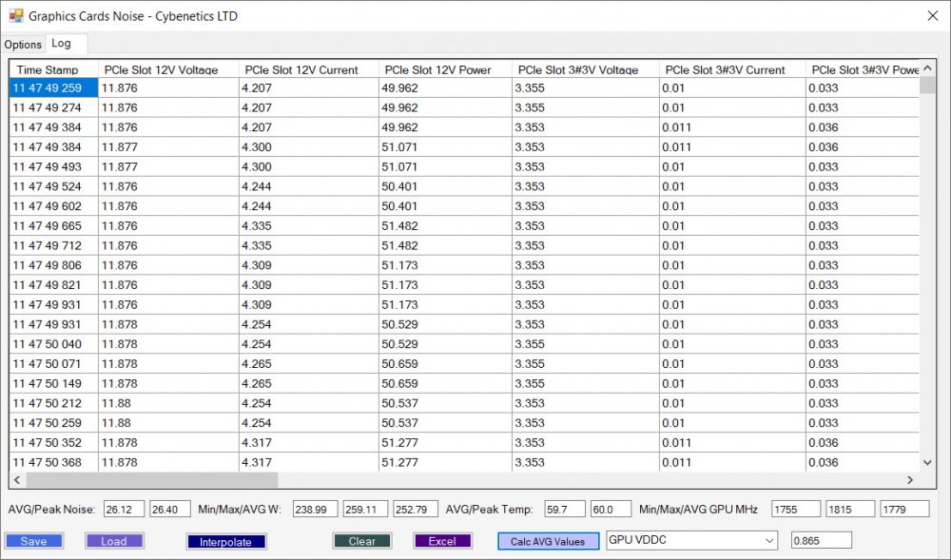Click the Peak Temp field showing 60.0
951x560 pixels.
pos(610,510)
